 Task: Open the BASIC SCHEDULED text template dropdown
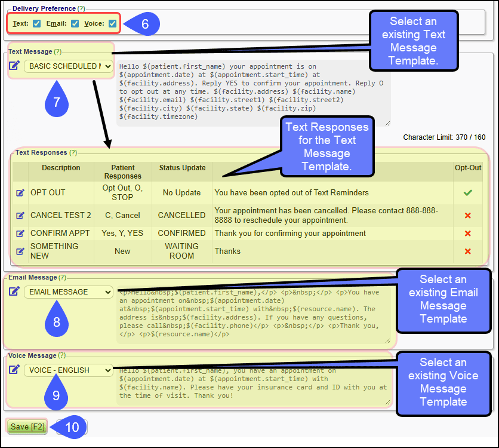click(69, 66)
